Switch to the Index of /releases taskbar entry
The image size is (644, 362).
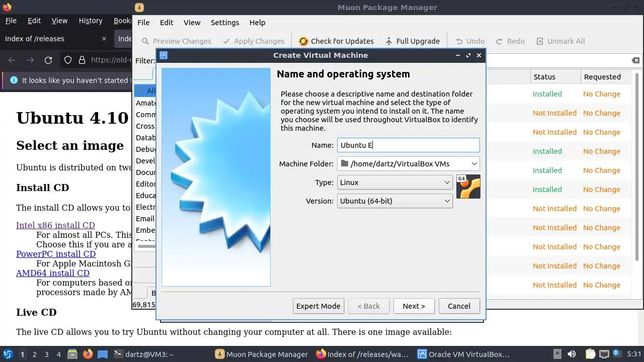(362, 354)
